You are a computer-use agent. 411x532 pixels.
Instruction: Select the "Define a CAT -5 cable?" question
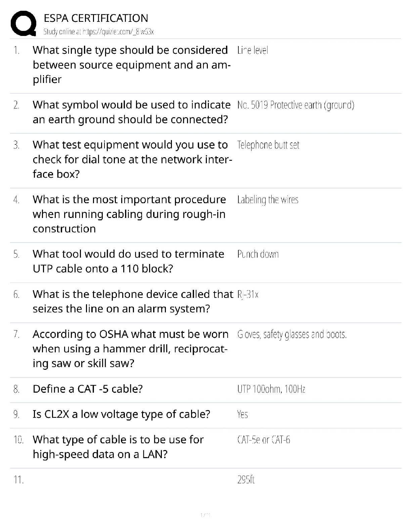click(x=88, y=389)
